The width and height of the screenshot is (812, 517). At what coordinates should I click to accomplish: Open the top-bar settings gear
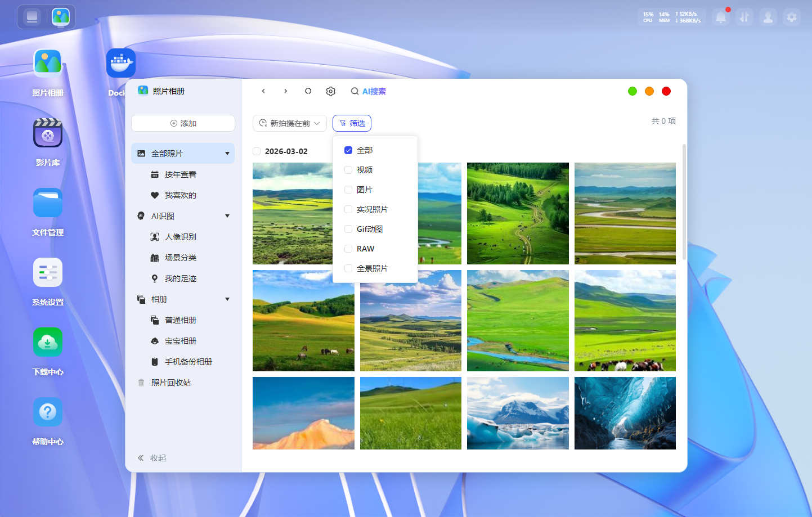[792, 17]
